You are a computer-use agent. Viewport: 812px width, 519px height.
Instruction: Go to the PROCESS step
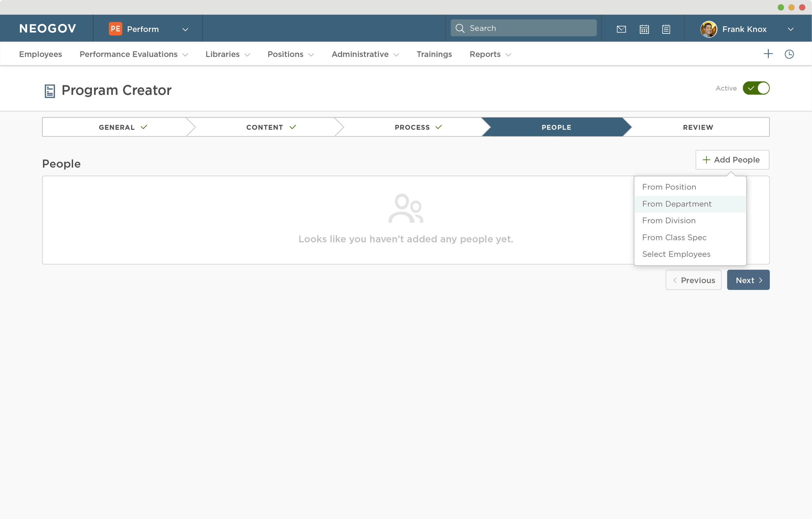click(x=412, y=127)
